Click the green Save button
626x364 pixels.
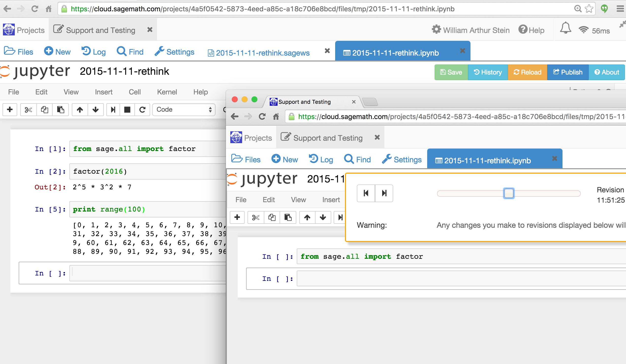coord(451,72)
